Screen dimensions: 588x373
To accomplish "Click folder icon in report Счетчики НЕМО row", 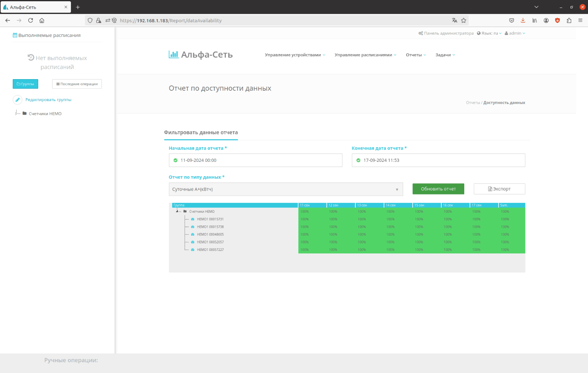I will [185, 212].
